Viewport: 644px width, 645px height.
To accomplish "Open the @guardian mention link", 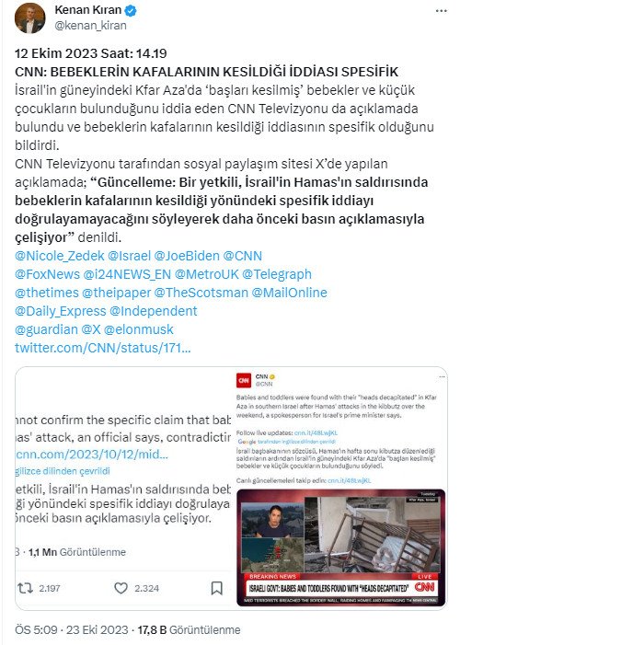I will (47, 329).
